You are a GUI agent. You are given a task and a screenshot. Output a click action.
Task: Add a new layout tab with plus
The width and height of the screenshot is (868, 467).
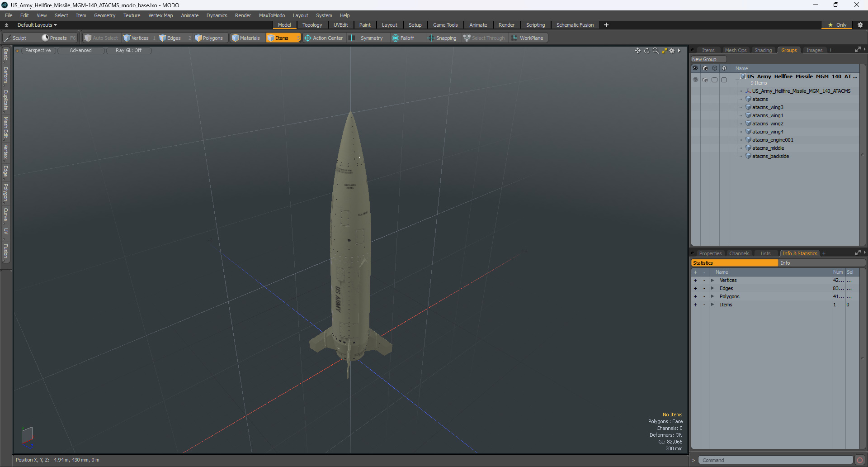pos(606,25)
